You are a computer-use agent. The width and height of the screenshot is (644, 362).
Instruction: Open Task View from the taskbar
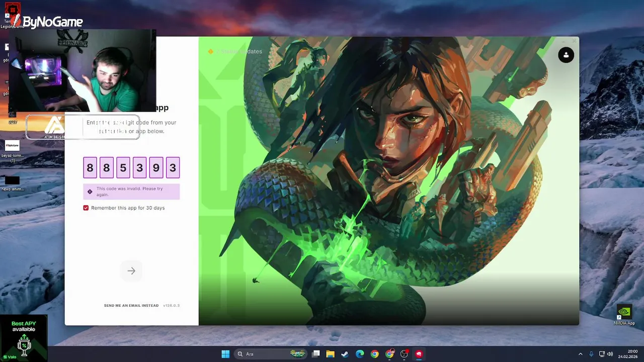316,354
